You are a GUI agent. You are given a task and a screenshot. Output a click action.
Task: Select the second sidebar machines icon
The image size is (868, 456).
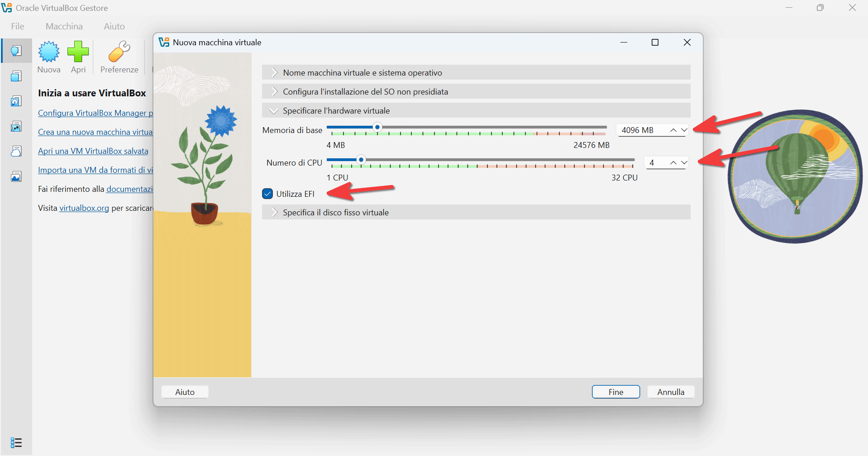(16, 76)
